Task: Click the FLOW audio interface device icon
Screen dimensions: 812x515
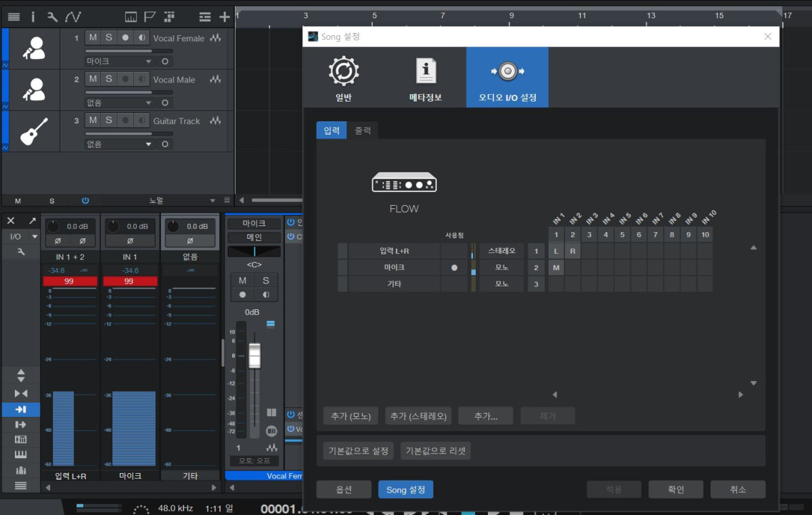Action: coord(404,182)
